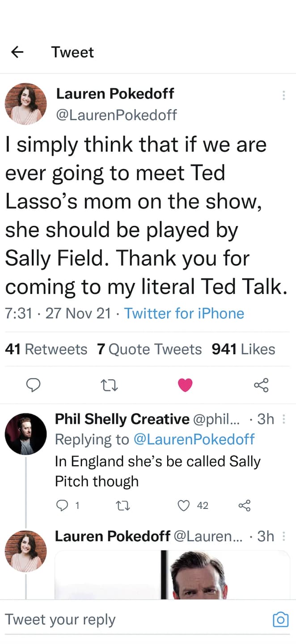Viewport: 296px width, 644px height.
Task: Open @LaurenPokedoff from the replying-to line
Action: coord(195,439)
